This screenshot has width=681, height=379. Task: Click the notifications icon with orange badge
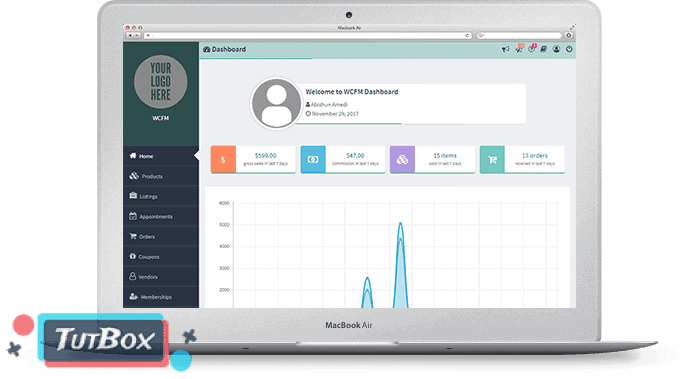tap(519, 49)
